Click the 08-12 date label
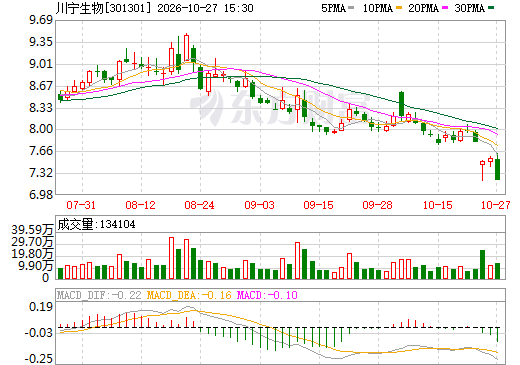This screenshot has width=520, height=365. (140, 205)
